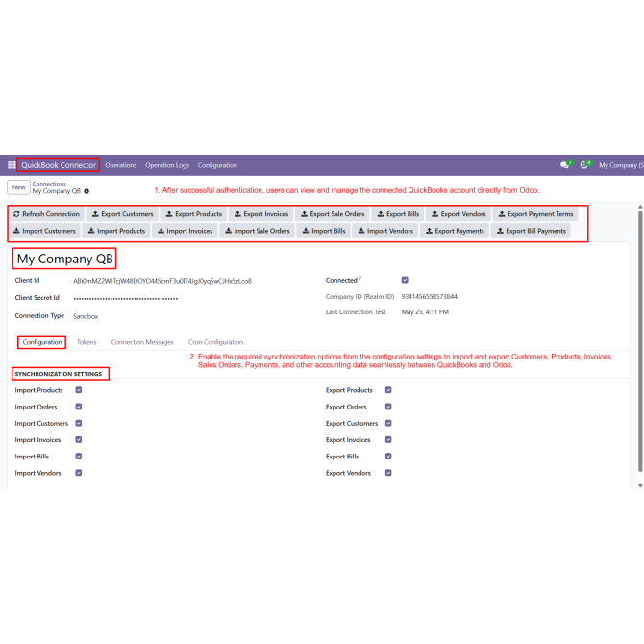Switch to Cron Configuration tab
Viewport: 644px width, 644px height.
click(x=215, y=342)
